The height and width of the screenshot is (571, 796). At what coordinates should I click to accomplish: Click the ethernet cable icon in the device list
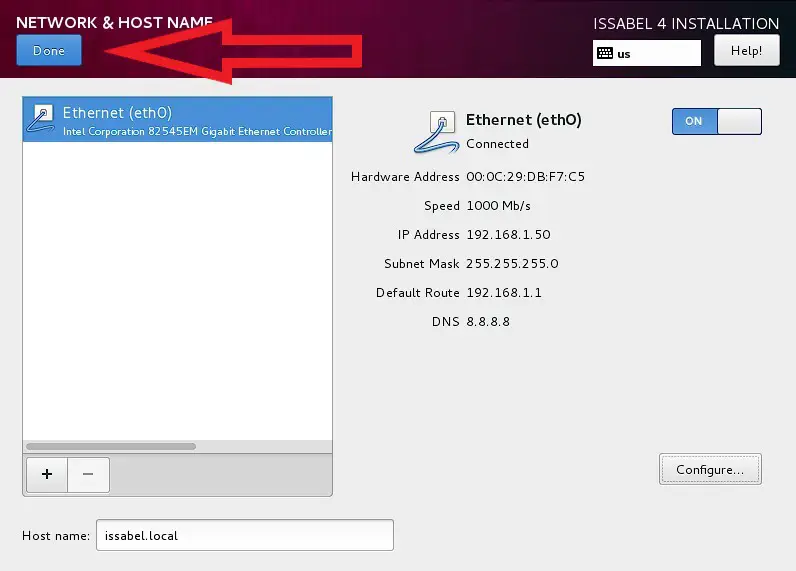point(41,119)
